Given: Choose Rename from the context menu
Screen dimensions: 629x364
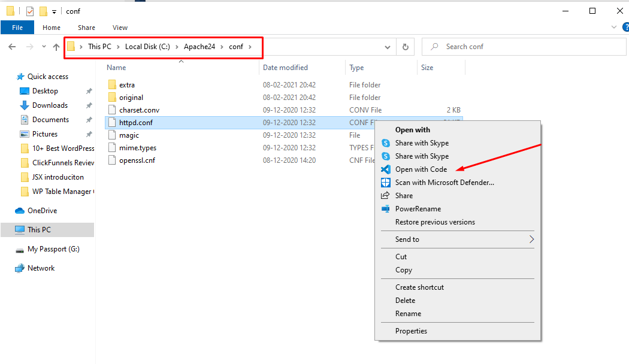Looking at the screenshot, I should [x=408, y=314].
